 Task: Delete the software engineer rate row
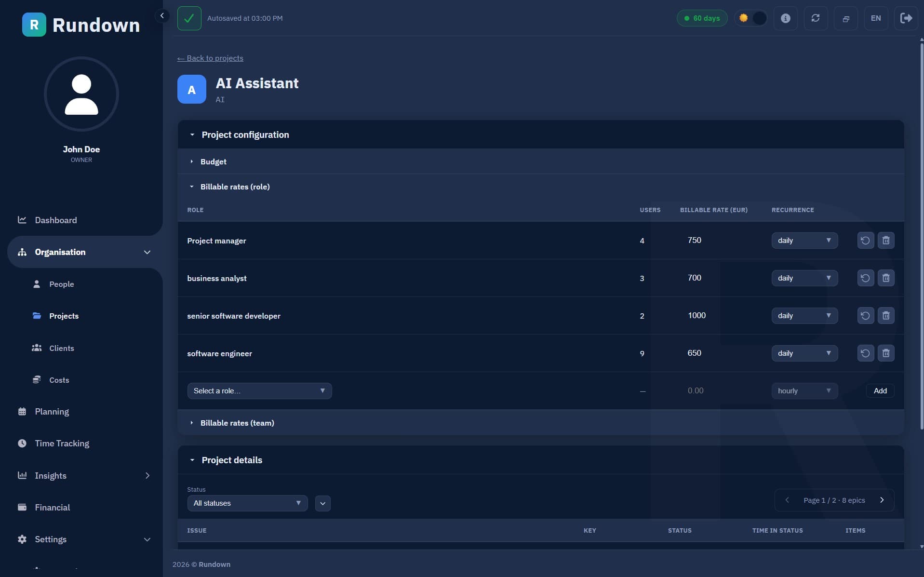[886, 353]
